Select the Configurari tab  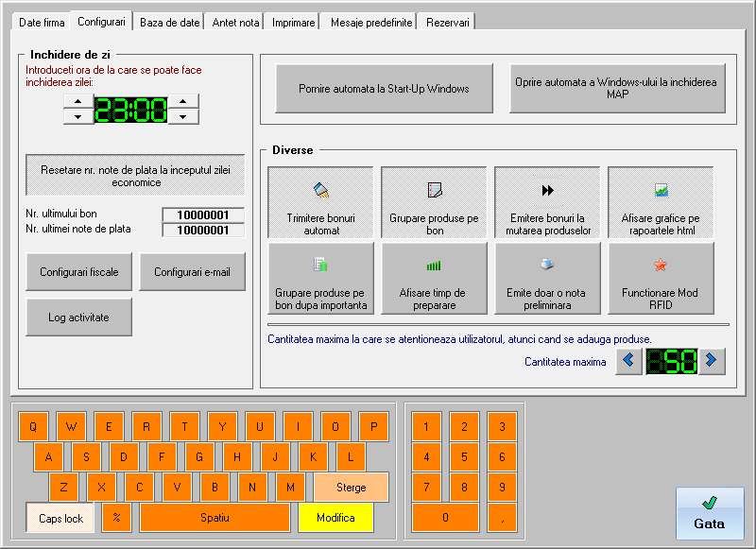coord(101,21)
